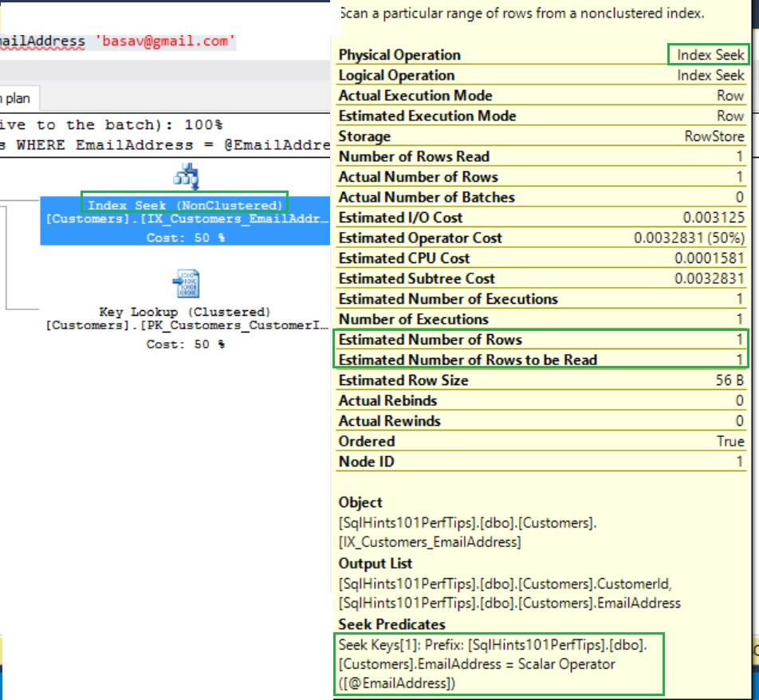Screen dimensions: 759x700
Task: Click the Estimated CPU Cost row
Action: coord(541,258)
